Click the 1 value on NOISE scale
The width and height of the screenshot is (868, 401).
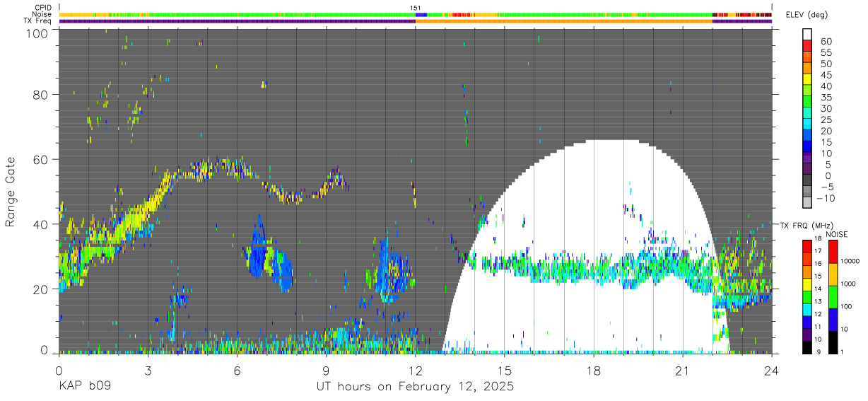tap(843, 351)
